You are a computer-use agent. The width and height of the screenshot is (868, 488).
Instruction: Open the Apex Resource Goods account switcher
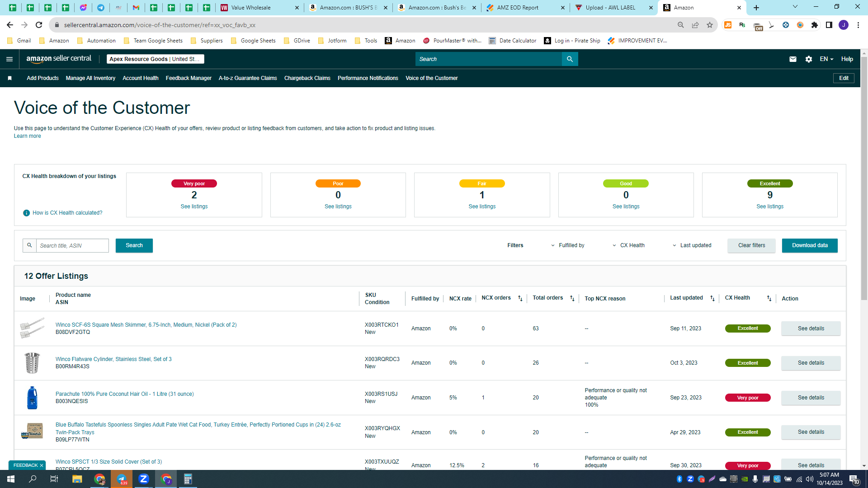[156, 59]
